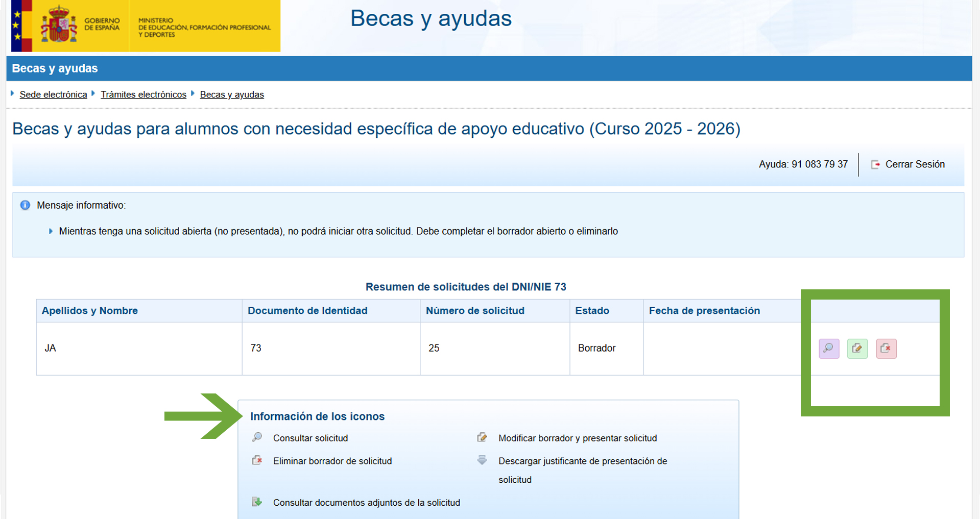The width and height of the screenshot is (980, 519).
Task: Click the red delete draft icon in the JA row
Action: click(886, 349)
